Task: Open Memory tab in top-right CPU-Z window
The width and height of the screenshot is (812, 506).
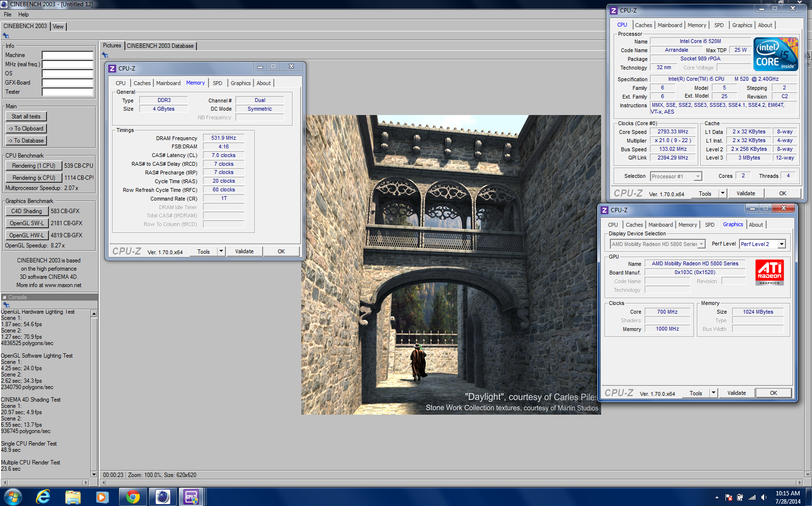Action: tap(697, 25)
